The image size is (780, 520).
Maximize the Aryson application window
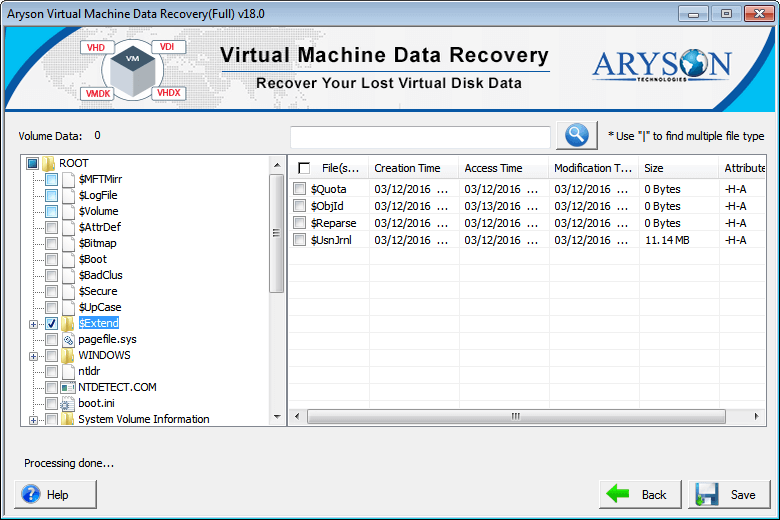coord(726,13)
